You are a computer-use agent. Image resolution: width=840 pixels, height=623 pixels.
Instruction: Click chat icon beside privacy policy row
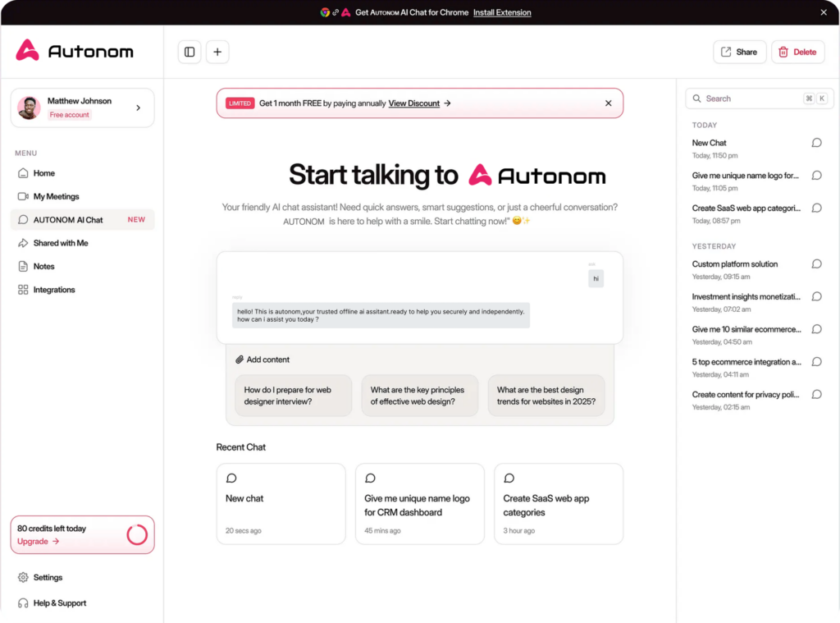click(x=816, y=395)
